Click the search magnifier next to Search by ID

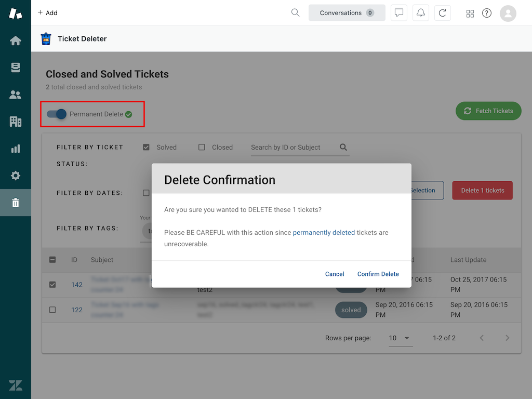[343, 147]
